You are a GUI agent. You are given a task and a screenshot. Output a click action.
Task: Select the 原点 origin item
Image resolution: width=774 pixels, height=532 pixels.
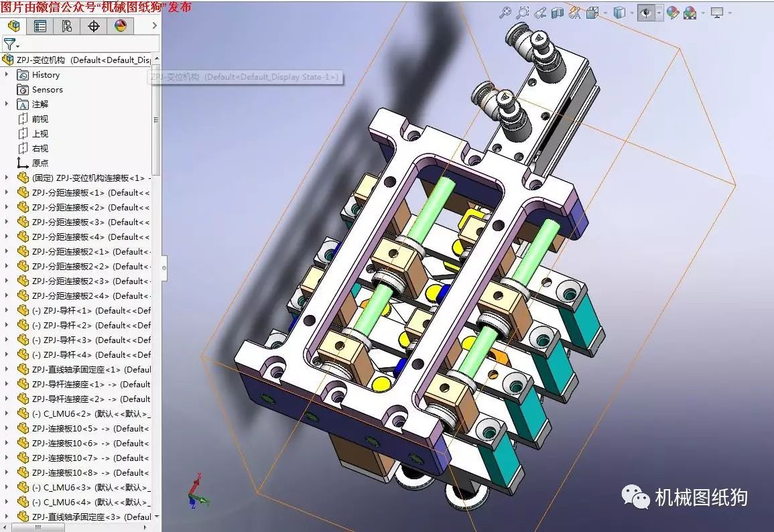point(40,163)
